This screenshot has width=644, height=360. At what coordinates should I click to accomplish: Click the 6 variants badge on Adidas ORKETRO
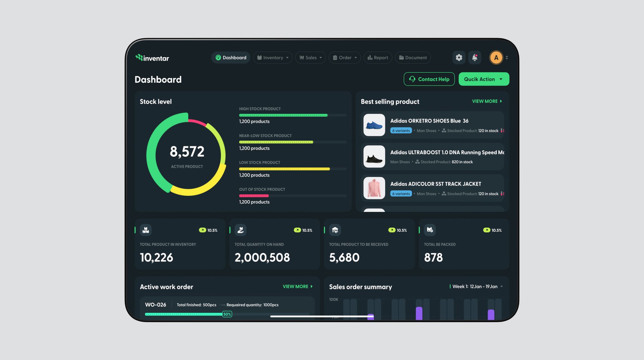pyautogui.click(x=401, y=131)
